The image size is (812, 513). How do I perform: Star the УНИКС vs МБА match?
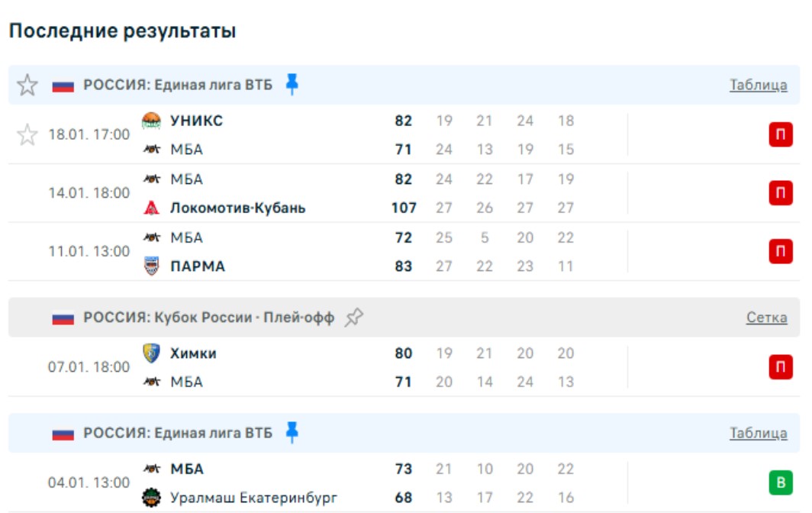coord(27,135)
